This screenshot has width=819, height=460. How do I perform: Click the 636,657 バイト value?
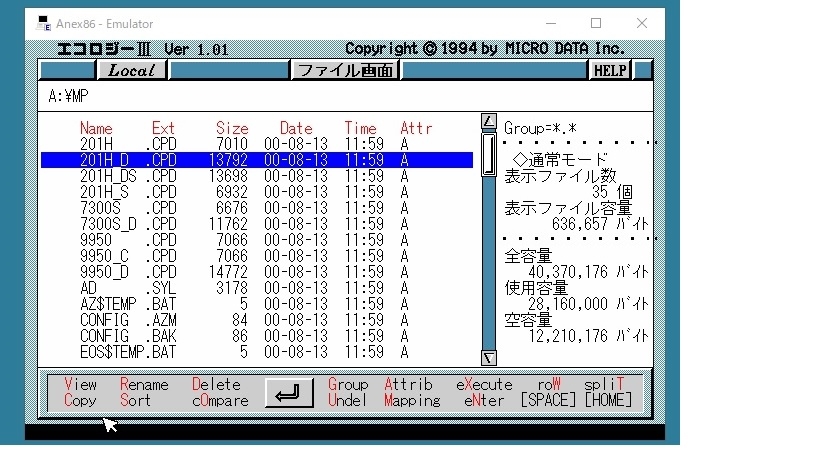click(600, 224)
